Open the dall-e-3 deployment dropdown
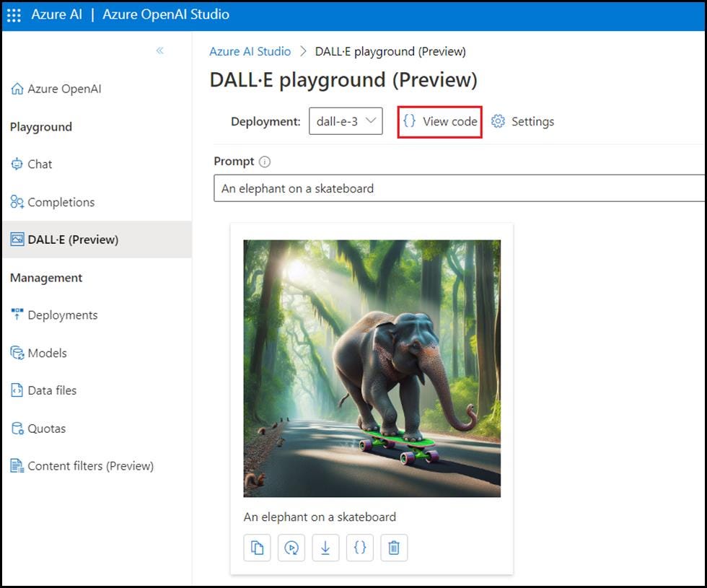This screenshot has height=588, width=707. 344,121
